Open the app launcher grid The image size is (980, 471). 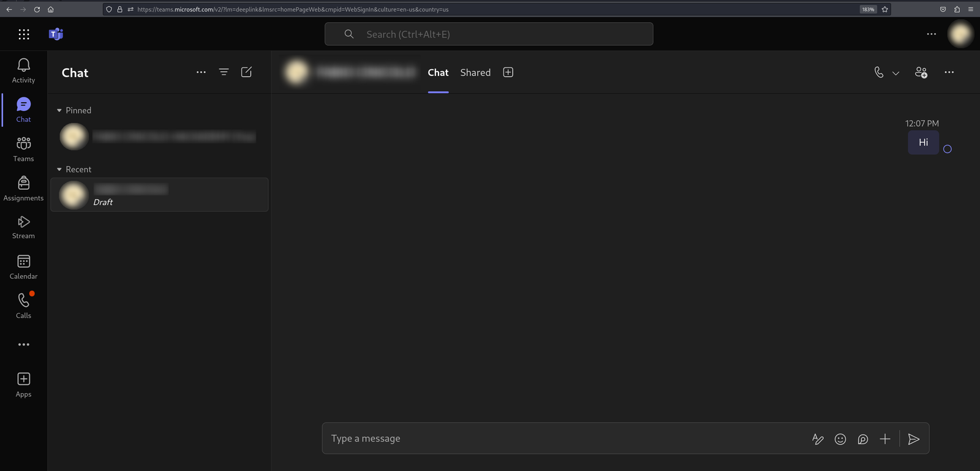(x=24, y=34)
